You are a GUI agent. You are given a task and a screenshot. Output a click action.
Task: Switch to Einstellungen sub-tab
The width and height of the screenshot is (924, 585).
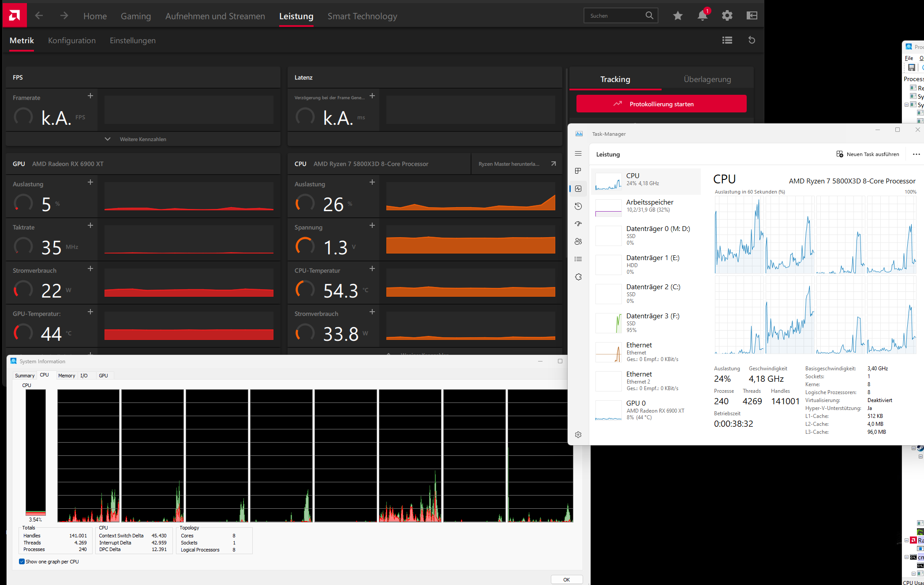[x=133, y=41]
